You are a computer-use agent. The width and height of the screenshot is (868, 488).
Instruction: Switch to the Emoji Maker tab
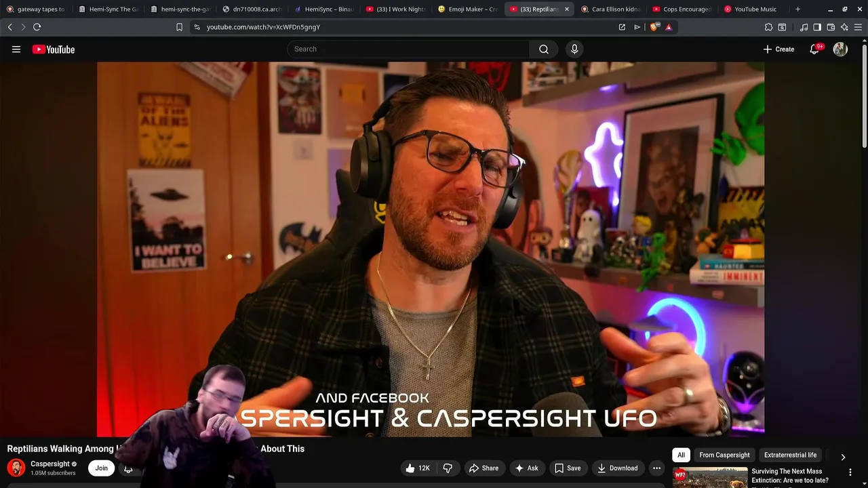pos(468,9)
